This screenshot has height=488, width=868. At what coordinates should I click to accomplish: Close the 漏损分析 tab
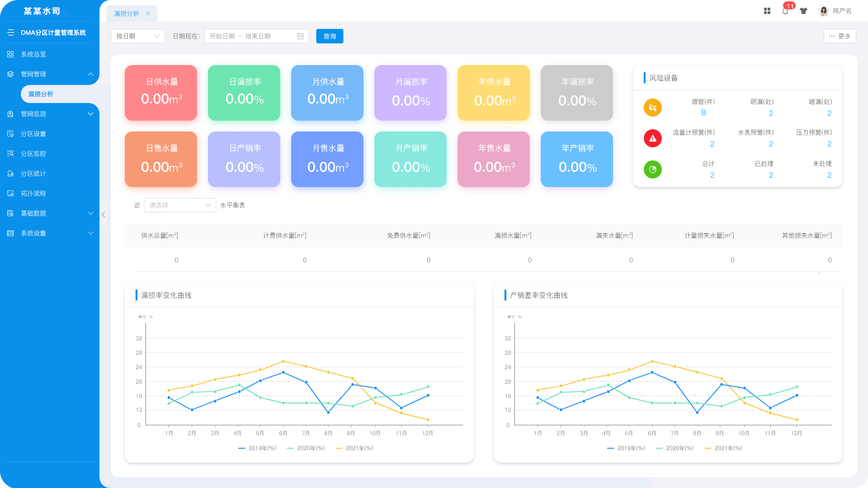tap(148, 14)
